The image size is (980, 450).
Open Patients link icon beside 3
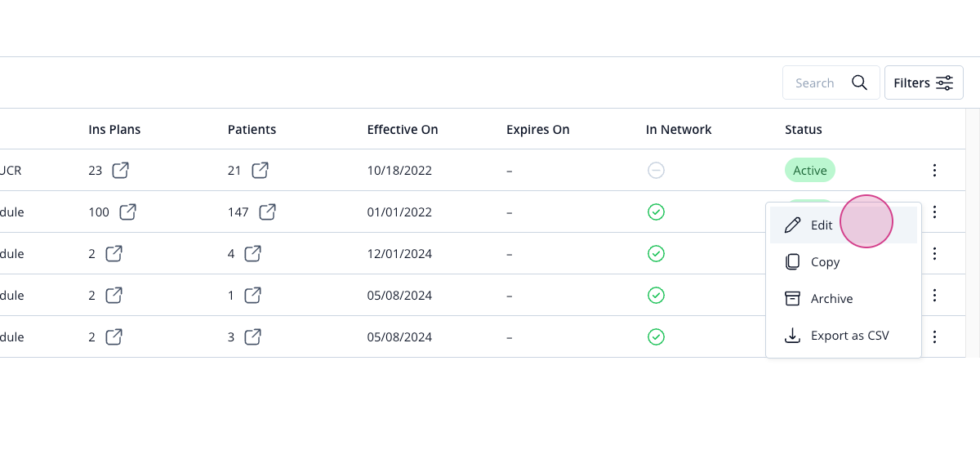coord(253,336)
